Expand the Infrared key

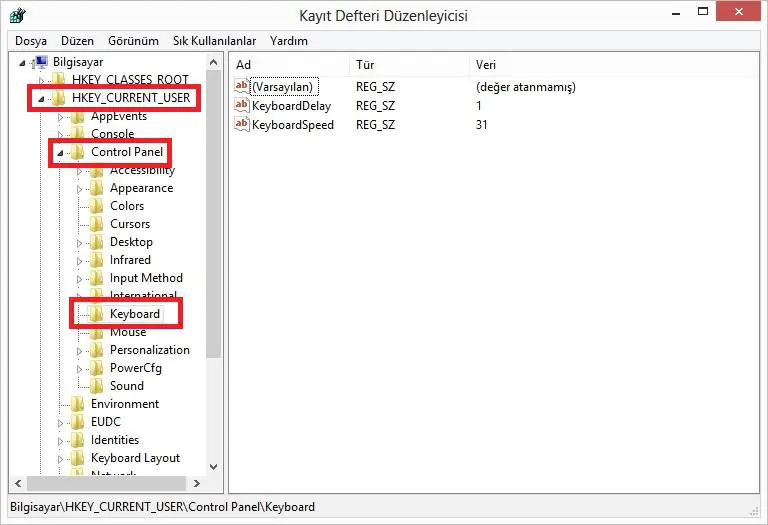[79, 261]
